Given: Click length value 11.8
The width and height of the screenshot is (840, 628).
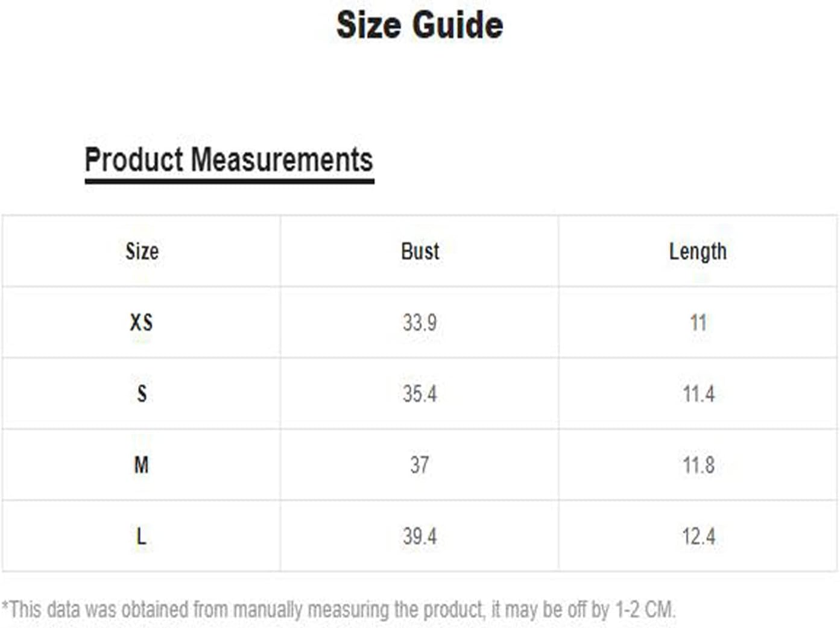Looking at the screenshot, I should pos(698,465).
